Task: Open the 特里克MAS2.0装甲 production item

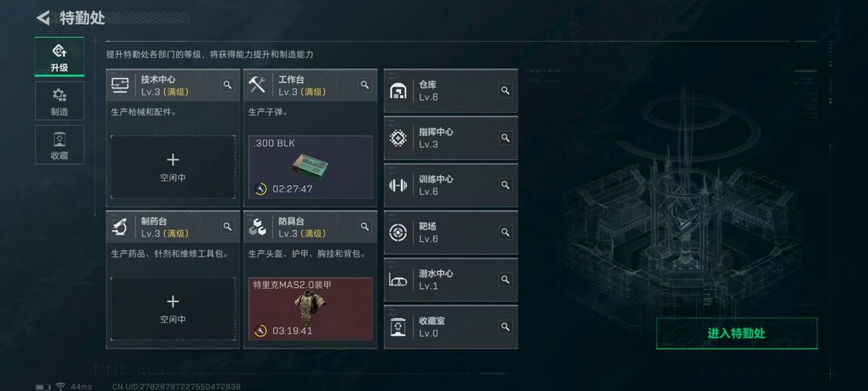Action: tap(310, 308)
